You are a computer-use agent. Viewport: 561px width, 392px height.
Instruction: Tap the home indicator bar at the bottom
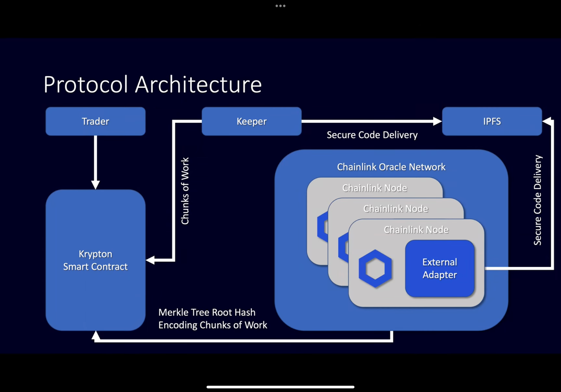pyautogui.click(x=280, y=387)
